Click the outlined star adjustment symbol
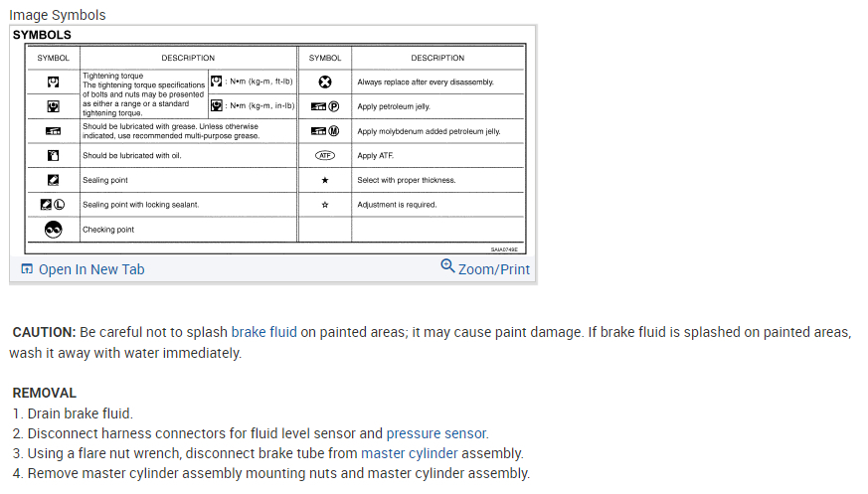Viewport: 868px width, 494px height. coord(325,205)
